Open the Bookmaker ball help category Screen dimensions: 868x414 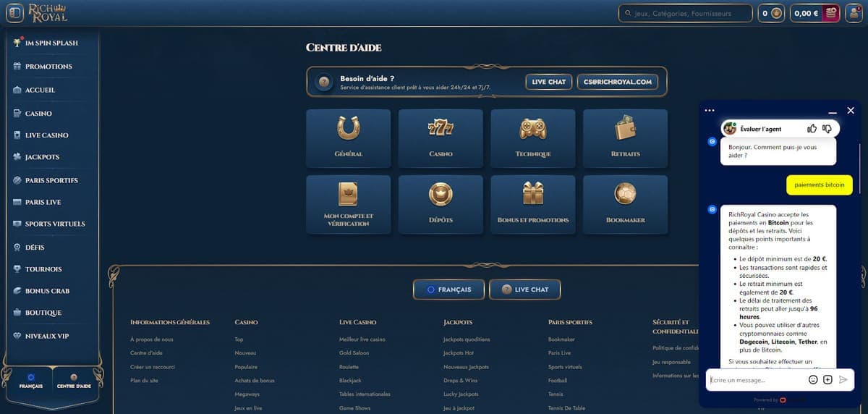click(x=625, y=205)
